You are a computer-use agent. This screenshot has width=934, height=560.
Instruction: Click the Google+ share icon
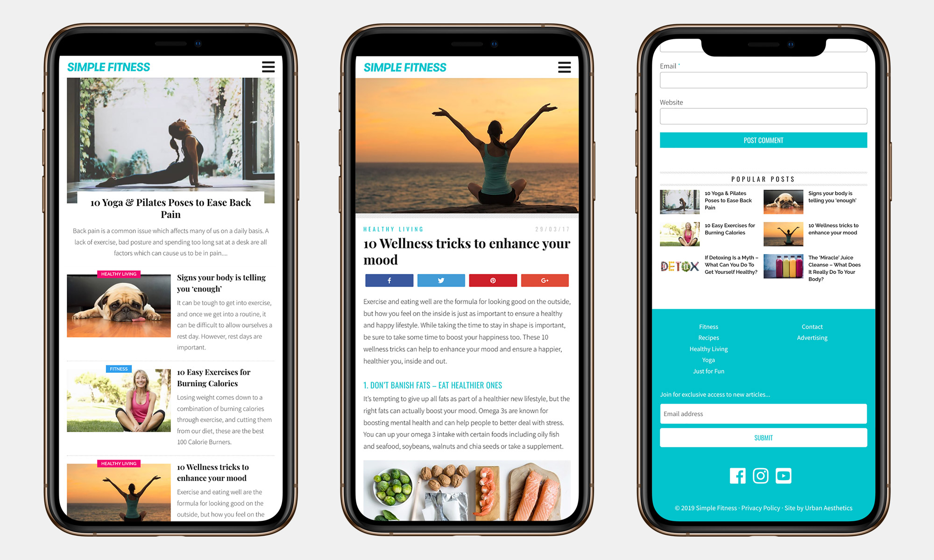pos(546,280)
